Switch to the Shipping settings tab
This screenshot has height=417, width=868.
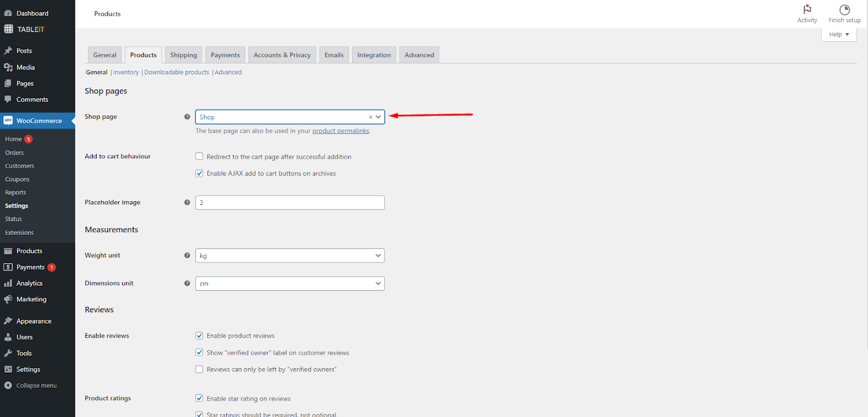pyautogui.click(x=183, y=55)
